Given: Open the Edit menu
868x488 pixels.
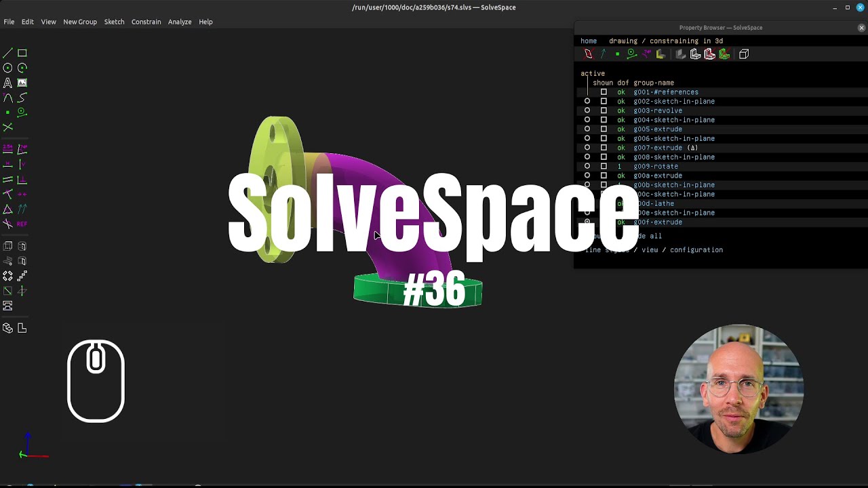Looking at the screenshot, I should (x=27, y=22).
